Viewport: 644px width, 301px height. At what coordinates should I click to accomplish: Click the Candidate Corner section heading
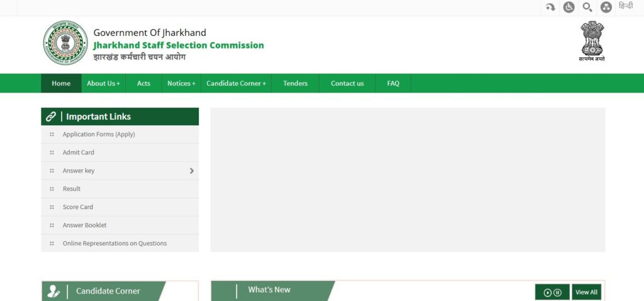point(108,291)
